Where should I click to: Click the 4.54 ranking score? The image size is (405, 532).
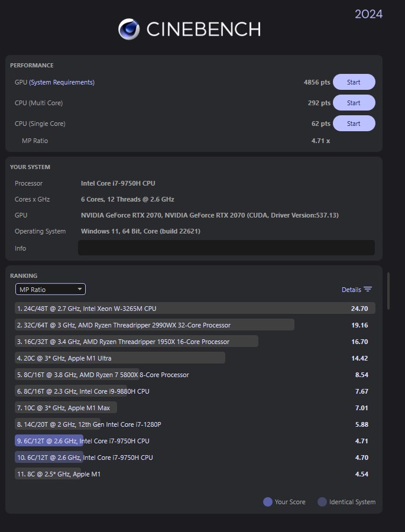click(362, 474)
